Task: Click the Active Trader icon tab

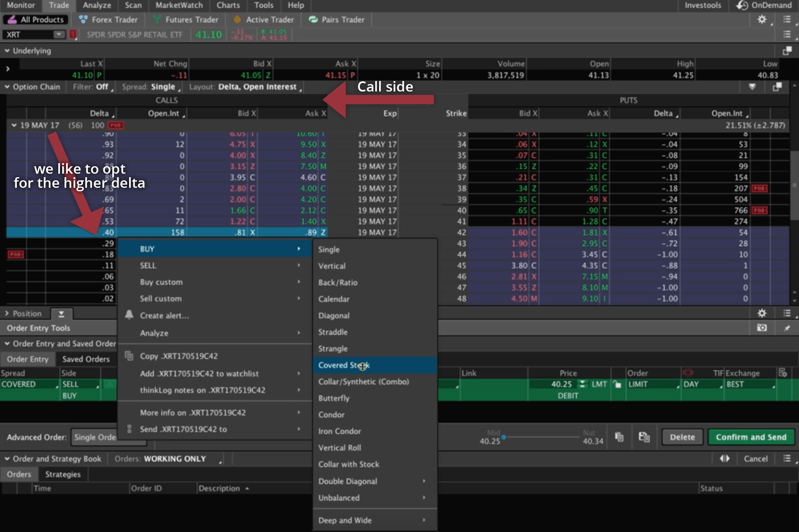Action: (x=264, y=20)
